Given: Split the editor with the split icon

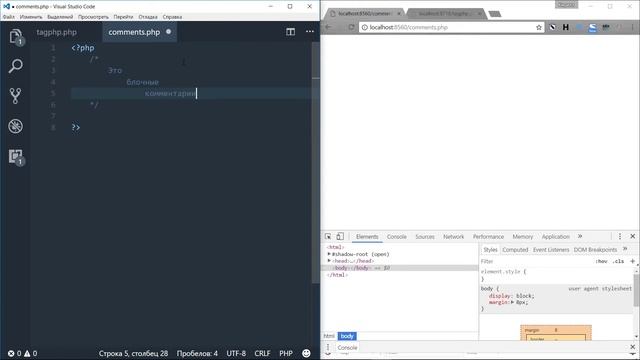Looking at the screenshot, I should click(x=290, y=32).
